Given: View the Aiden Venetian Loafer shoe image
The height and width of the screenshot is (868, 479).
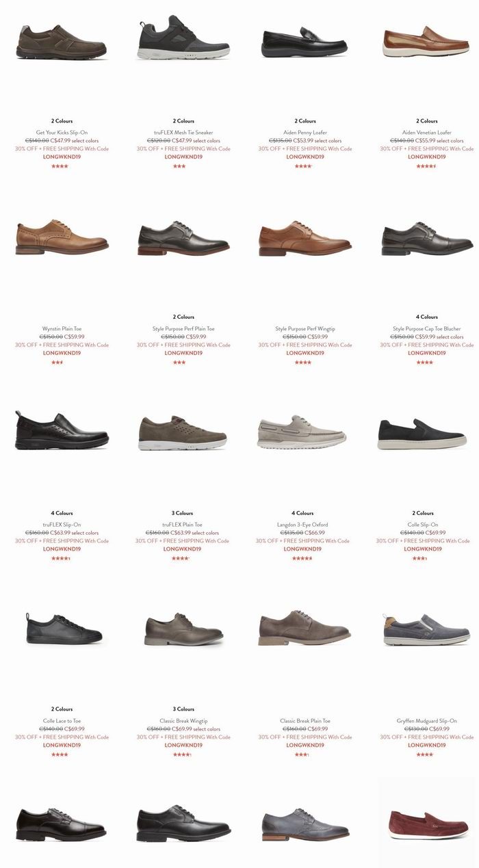Looking at the screenshot, I should (x=427, y=41).
